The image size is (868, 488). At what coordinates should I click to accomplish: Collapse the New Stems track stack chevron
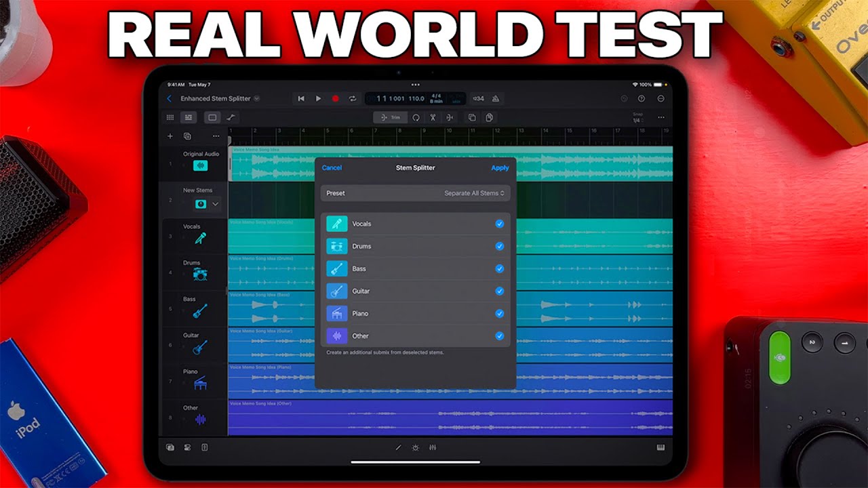click(216, 203)
